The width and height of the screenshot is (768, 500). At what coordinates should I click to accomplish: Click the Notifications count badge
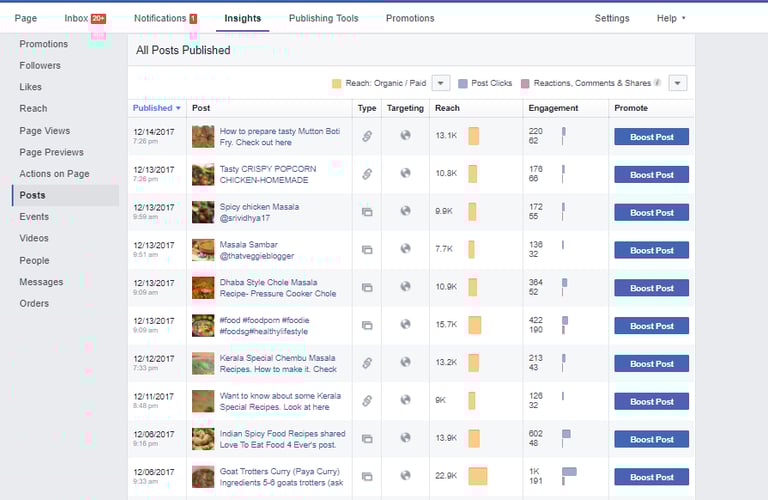193,19
